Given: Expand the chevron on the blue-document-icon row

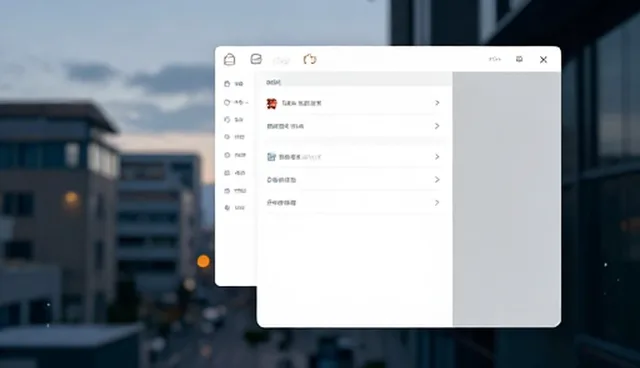Looking at the screenshot, I should click(437, 157).
